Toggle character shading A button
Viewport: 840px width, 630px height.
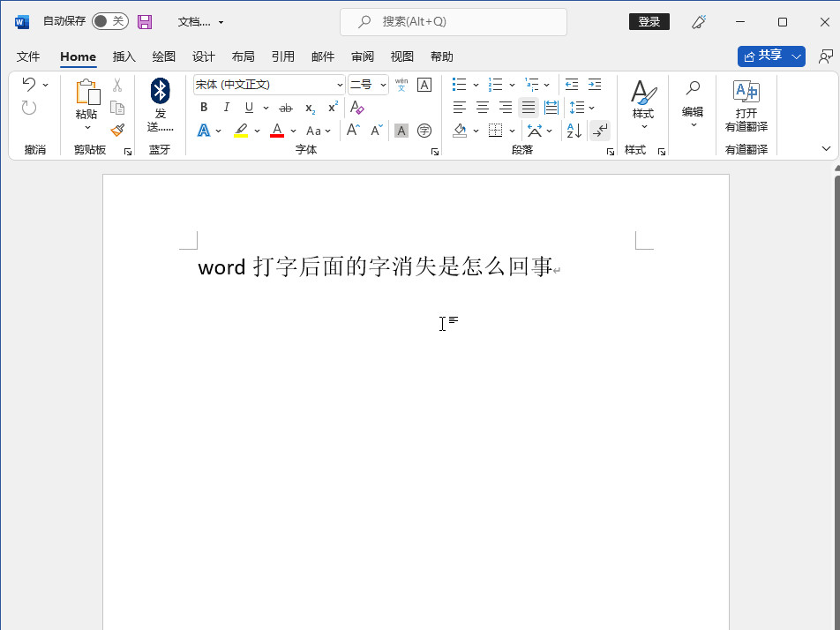pos(401,131)
